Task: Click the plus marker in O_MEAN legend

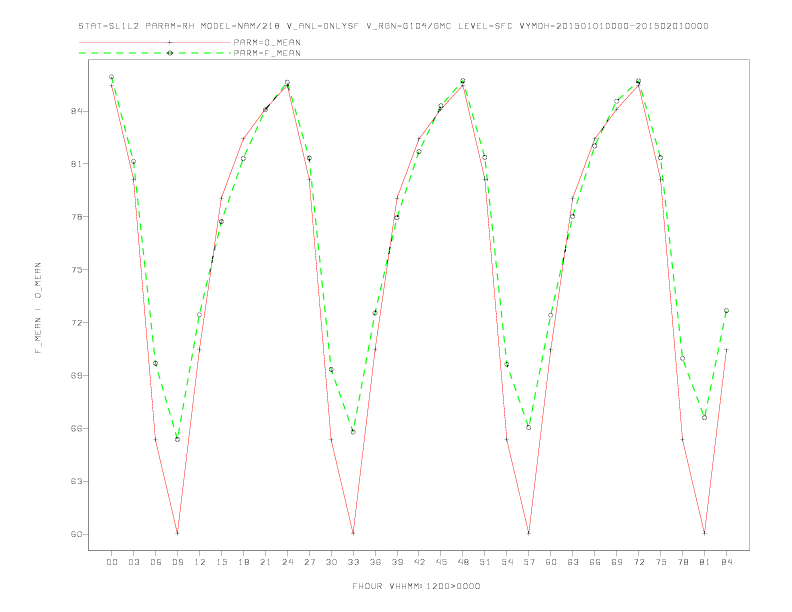Action: coord(170,42)
